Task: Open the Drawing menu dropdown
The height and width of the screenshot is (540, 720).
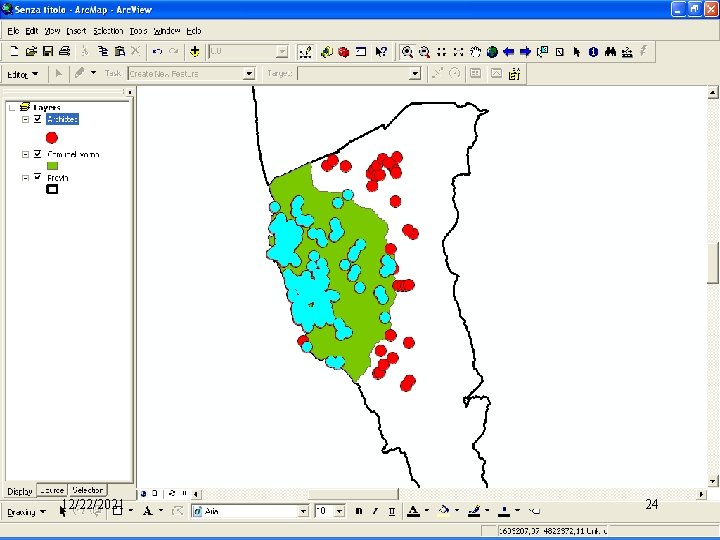Action: (27, 512)
